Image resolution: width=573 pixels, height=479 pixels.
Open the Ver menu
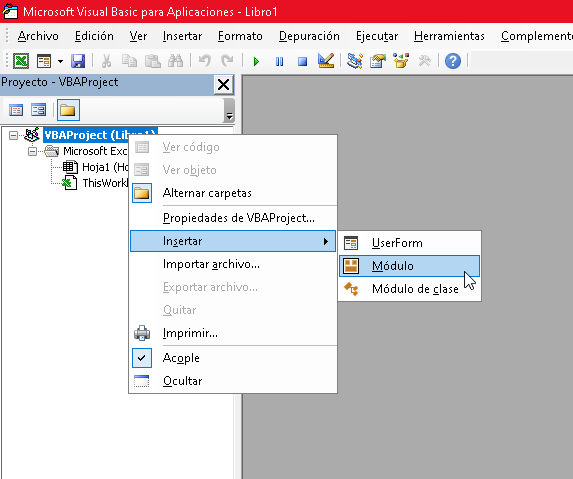coord(138,36)
